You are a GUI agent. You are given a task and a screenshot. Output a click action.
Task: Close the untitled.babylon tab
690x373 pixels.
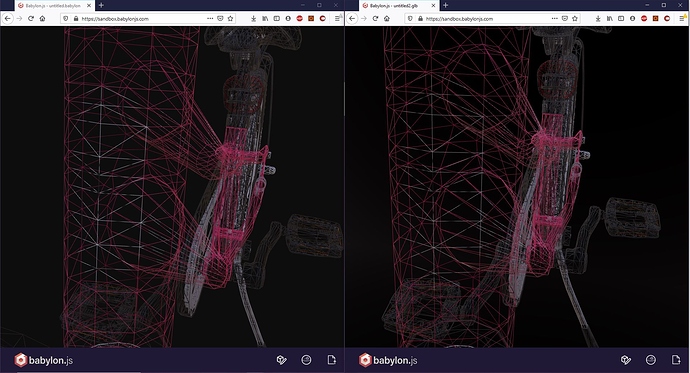(89, 6)
